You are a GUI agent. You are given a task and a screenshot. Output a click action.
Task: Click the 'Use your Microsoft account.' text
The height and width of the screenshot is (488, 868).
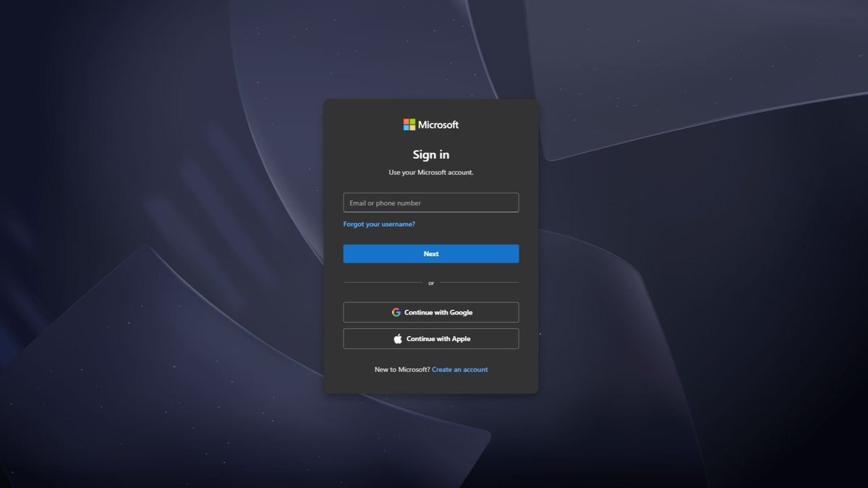431,173
